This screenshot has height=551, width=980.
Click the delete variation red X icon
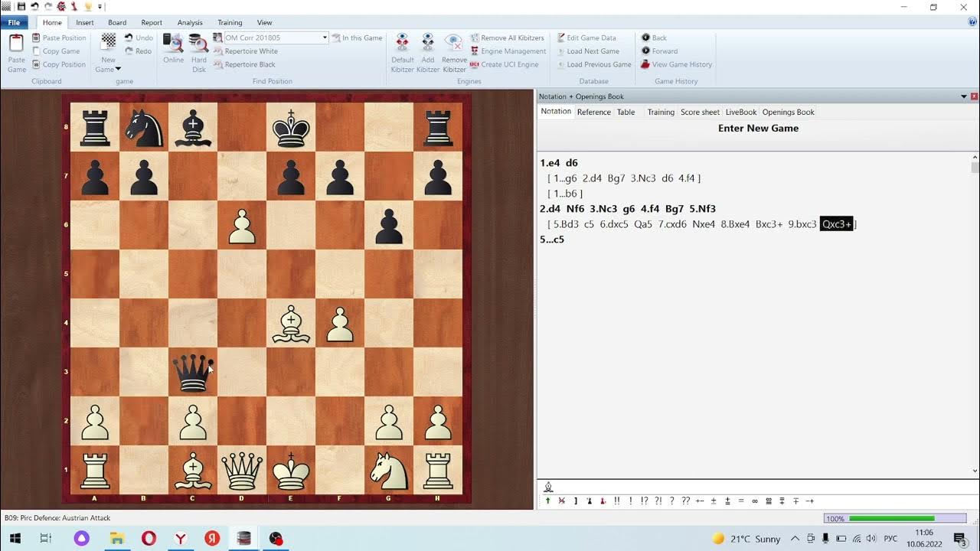(x=561, y=501)
